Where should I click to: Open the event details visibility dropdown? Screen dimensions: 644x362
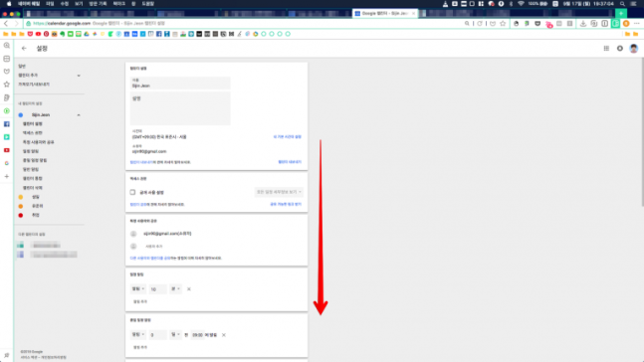279,192
